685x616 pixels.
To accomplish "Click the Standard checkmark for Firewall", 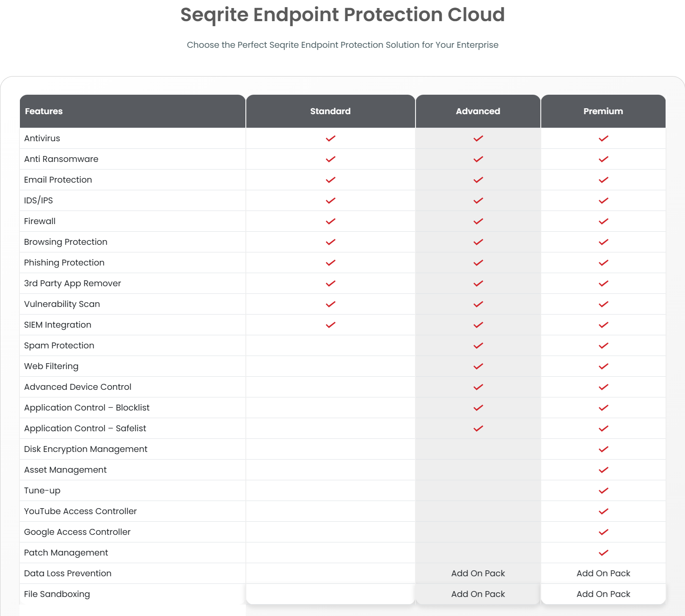I will [330, 221].
